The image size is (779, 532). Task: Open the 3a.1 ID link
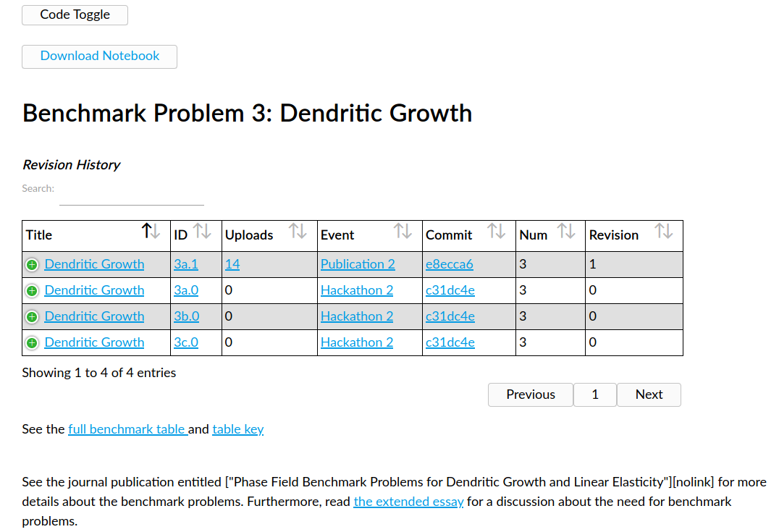click(x=186, y=264)
